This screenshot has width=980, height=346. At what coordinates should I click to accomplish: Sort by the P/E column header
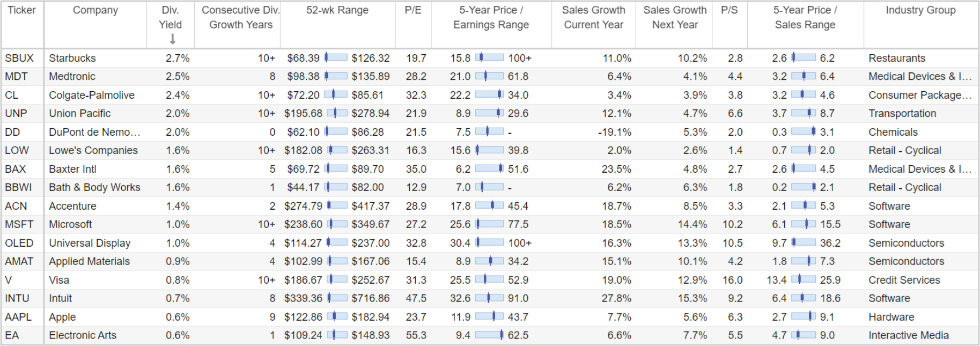[x=413, y=10]
